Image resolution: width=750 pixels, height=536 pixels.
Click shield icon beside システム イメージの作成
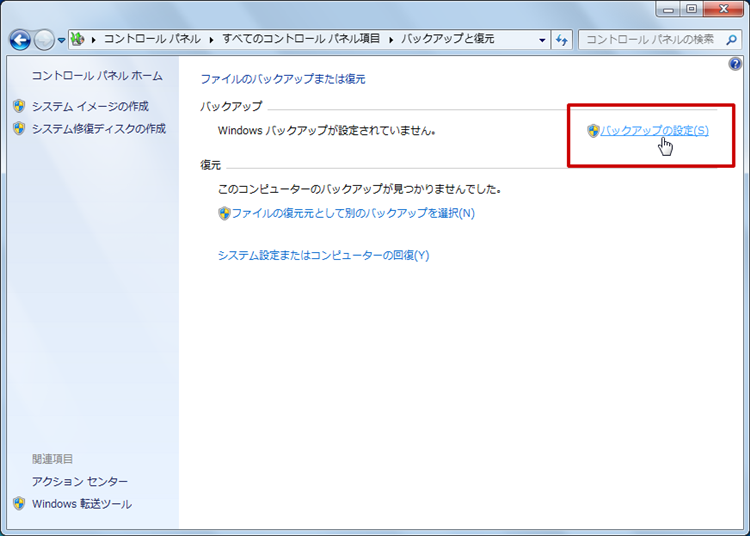pyautogui.click(x=19, y=106)
